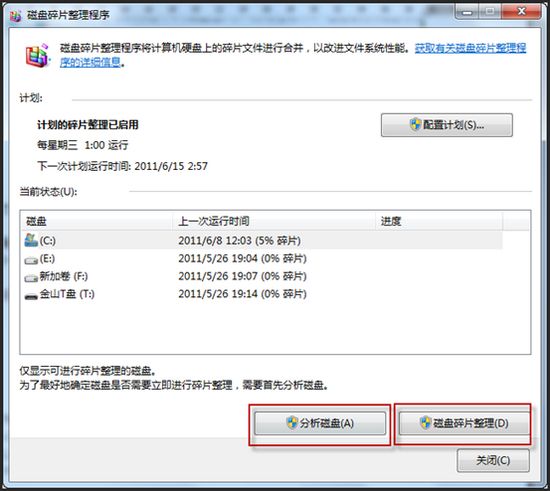Minimize the defragmenter window
The image size is (550, 491).
[467, 12]
